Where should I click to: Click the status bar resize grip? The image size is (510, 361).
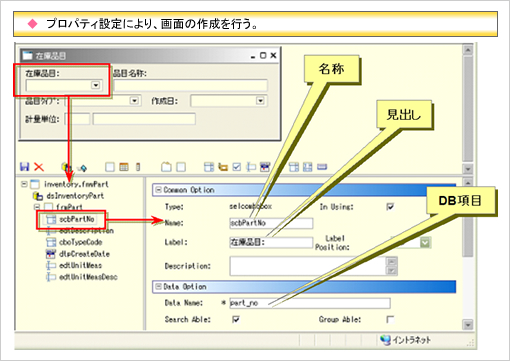pyautogui.click(x=471, y=343)
